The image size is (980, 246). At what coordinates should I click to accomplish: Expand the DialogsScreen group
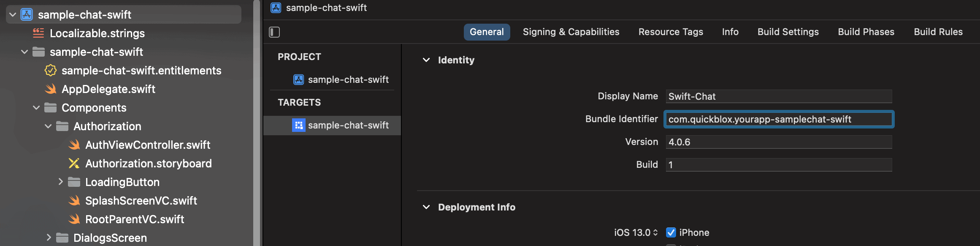[49, 238]
